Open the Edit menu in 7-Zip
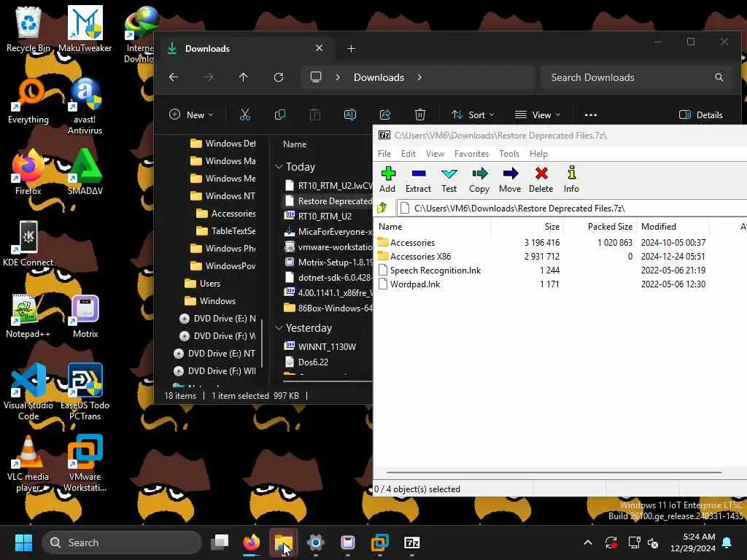747x560 pixels. coord(409,154)
